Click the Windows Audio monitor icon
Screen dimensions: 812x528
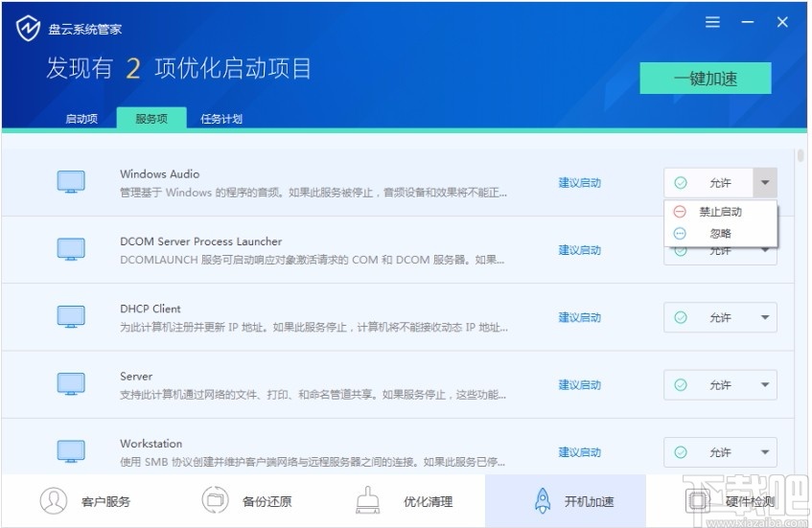[71, 182]
